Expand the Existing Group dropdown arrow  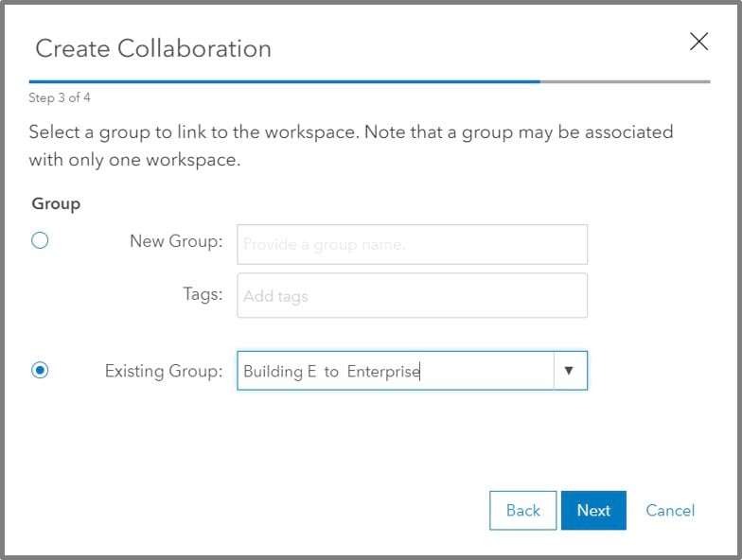pos(569,371)
